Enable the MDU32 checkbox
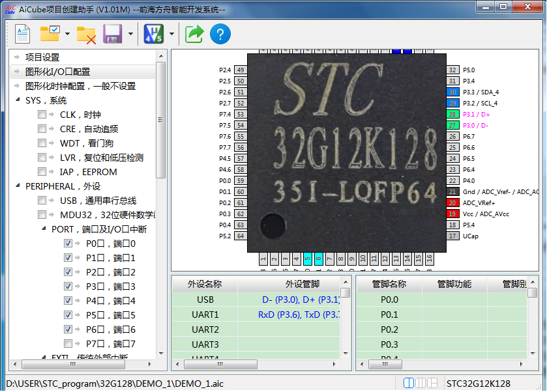Viewport: 547px width, 392px height. click(x=42, y=214)
